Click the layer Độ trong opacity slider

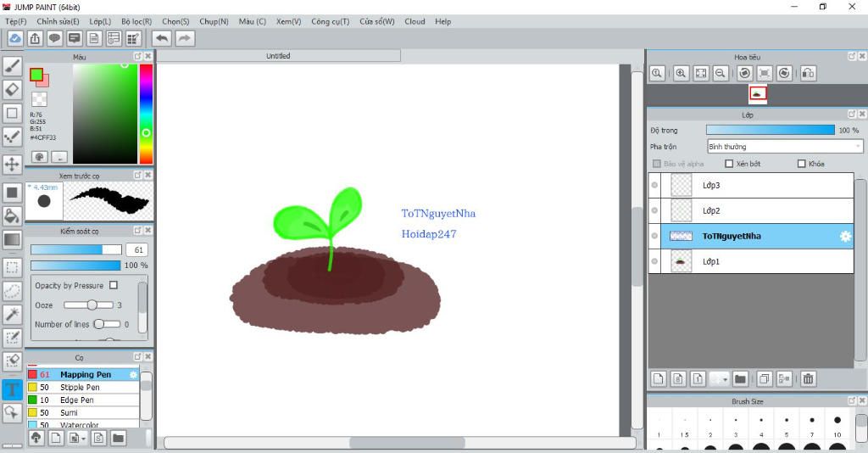770,130
